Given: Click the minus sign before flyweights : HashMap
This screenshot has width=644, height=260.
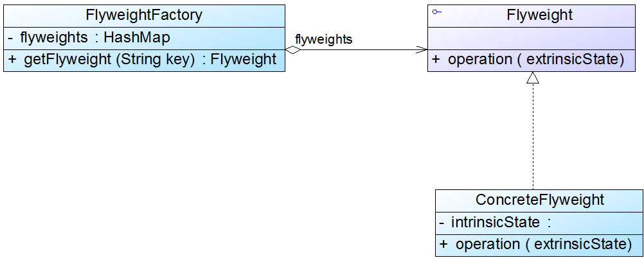Looking at the screenshot, I should click(x=11, y=38).
